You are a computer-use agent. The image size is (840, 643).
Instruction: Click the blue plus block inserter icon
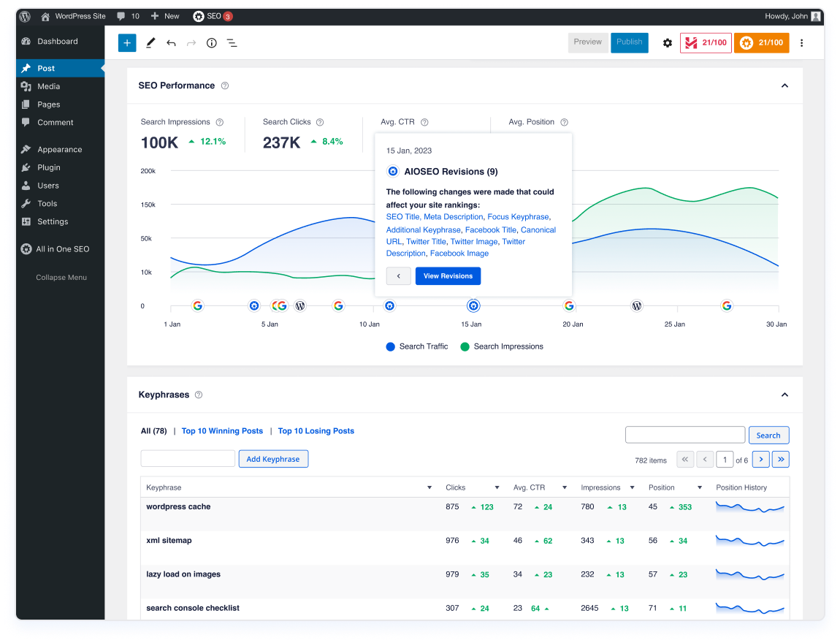[x=127, y=43]
